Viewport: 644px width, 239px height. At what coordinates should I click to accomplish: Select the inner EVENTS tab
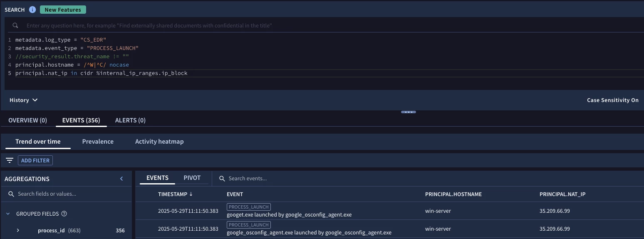(157, 178)
